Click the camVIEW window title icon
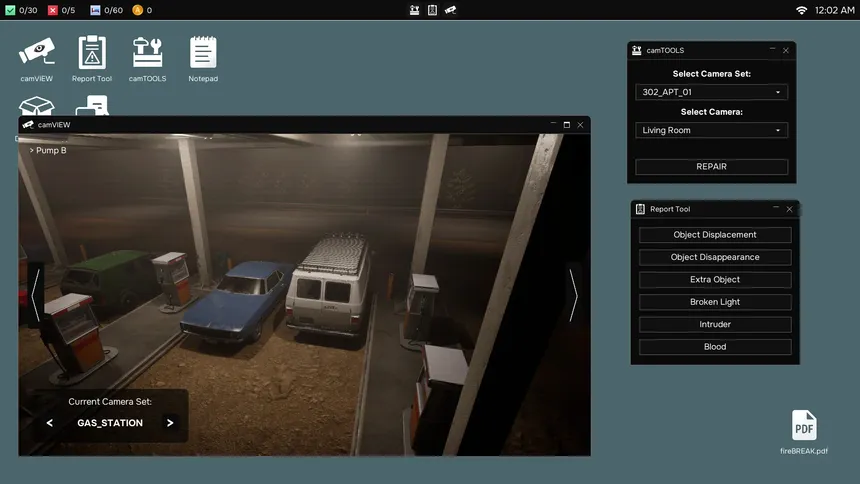The height and width of the screenshot is (484, 860). [x=28, y=125]
